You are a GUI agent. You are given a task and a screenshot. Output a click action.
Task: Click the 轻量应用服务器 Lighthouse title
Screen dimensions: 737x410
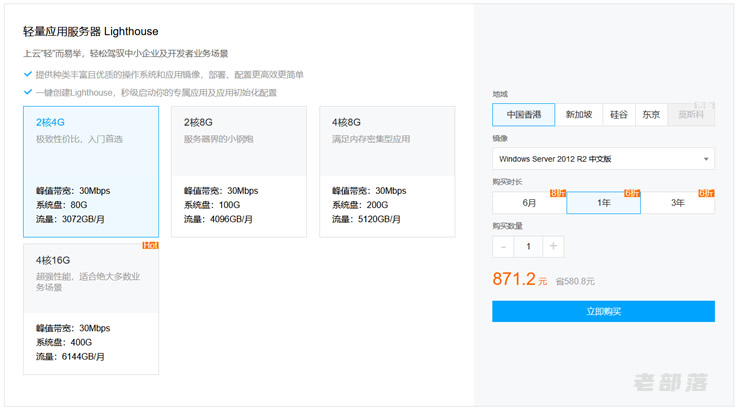91,32
